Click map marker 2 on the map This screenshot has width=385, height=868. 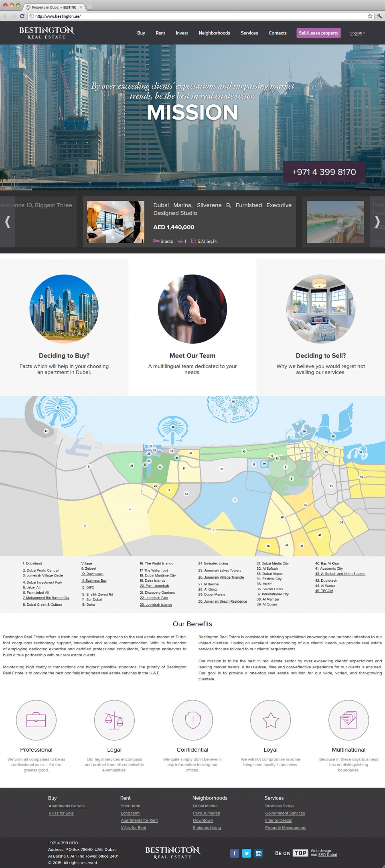tap(85, 526)
